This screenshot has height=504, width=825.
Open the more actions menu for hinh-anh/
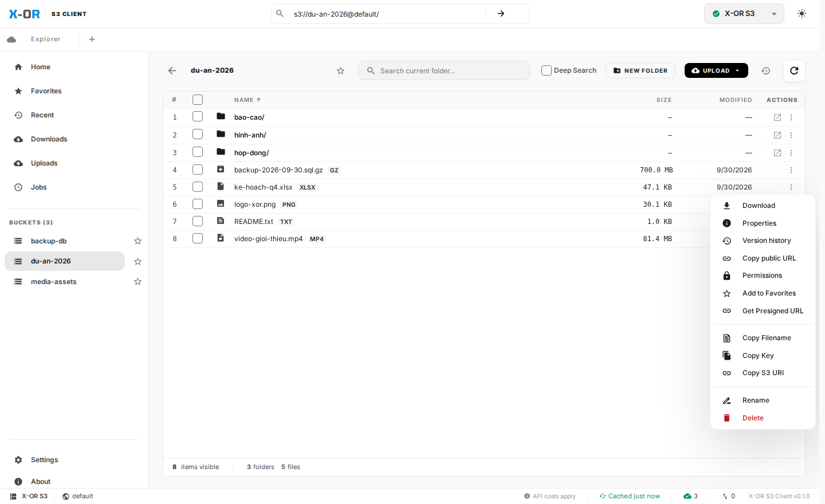click(791, 135)
